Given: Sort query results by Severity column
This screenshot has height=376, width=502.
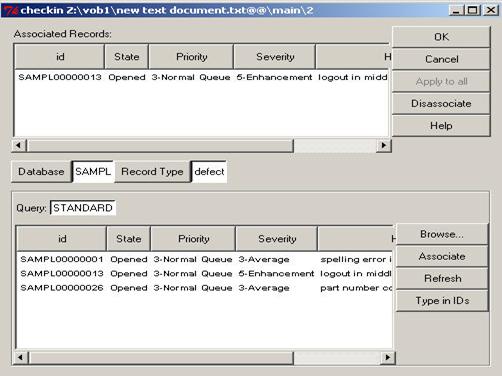Looking at the screenshot, I should click(x=277, y=239).
